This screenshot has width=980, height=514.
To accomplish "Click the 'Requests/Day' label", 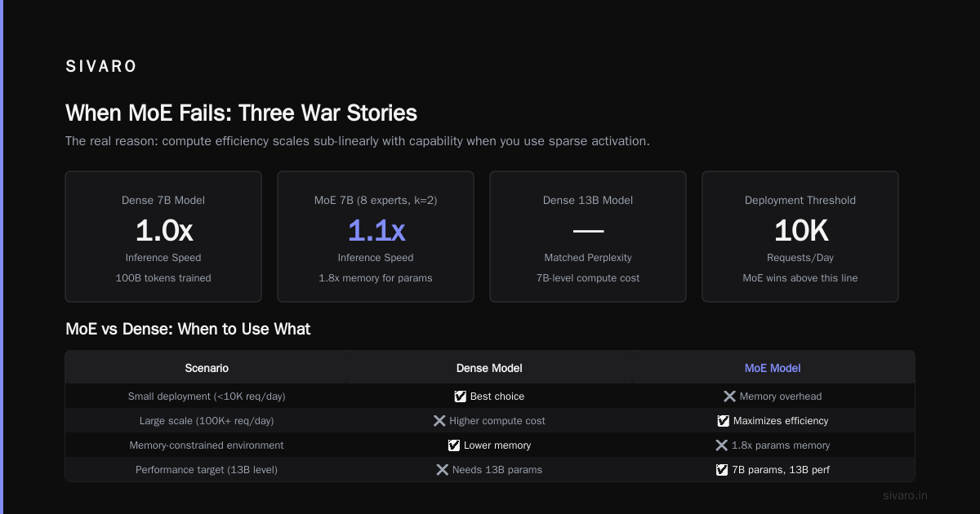I will point(800,258).
